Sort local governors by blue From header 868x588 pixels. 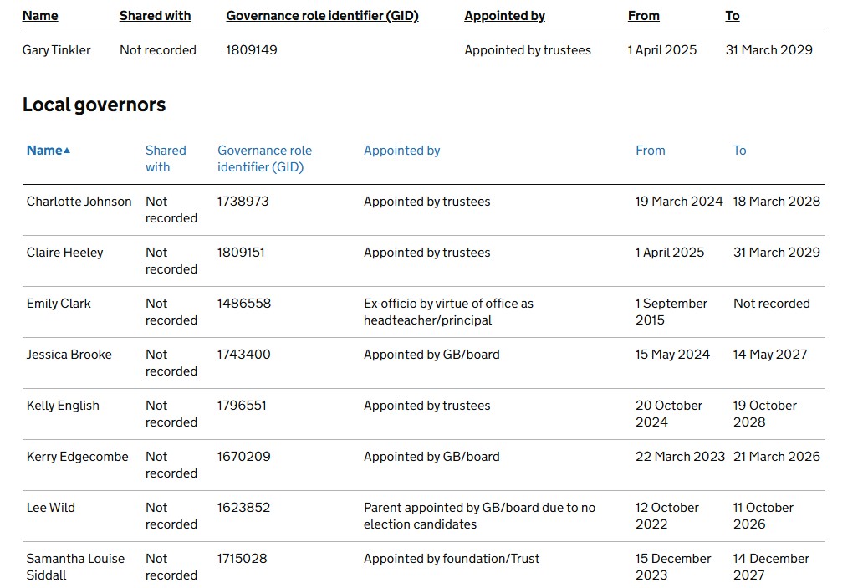coord(650,151)
